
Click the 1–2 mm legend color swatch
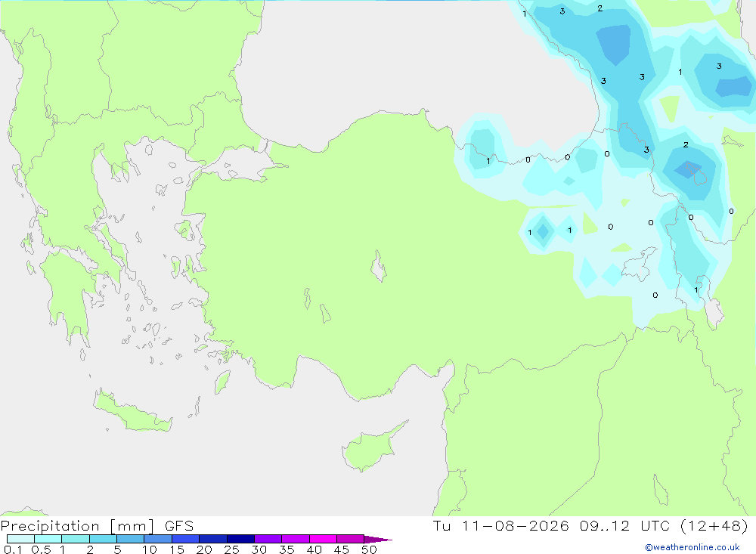[76, 539]
